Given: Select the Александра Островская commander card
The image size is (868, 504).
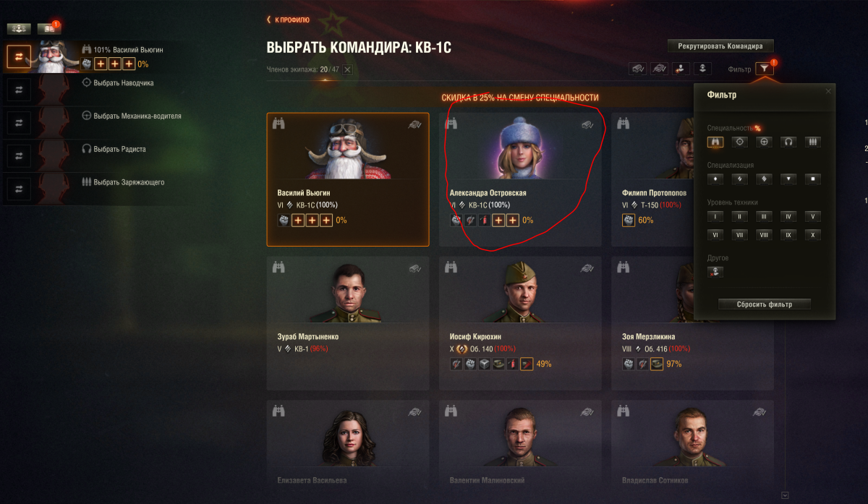Looking at the screenshot, I should (520, 179).
